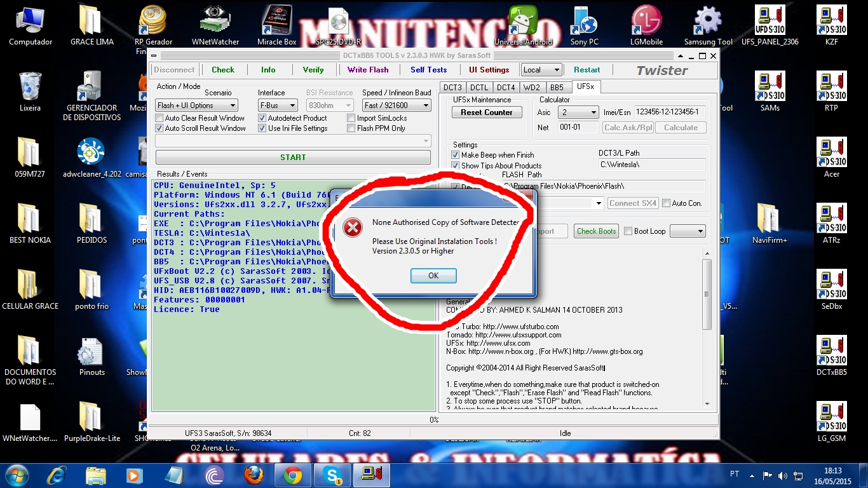868x488 pixels.
Task: Open the empty dropdown above START
Action: pos(293,140)
